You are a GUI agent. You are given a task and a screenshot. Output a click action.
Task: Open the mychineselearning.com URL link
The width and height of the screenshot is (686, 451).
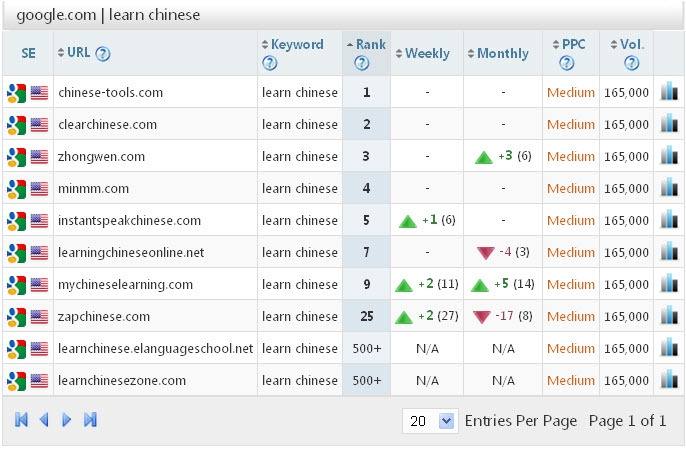tap(126, 284)
